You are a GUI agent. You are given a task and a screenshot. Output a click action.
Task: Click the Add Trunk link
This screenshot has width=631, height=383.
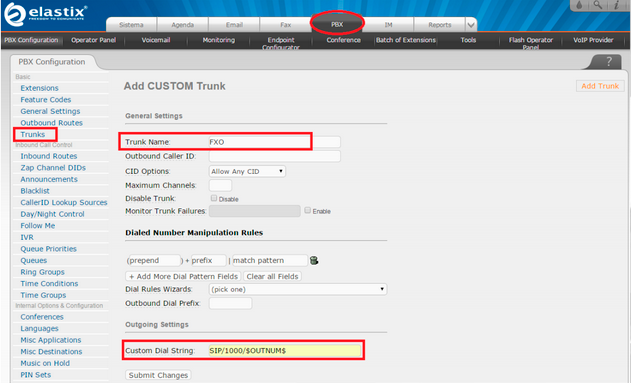click(600, 86)
